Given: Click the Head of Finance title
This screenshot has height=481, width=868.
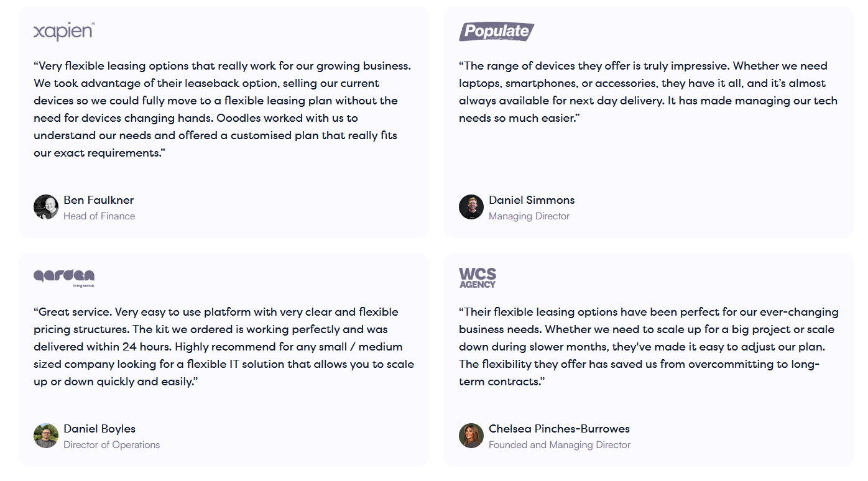Looking at the screenshot, I should (99, 216).
